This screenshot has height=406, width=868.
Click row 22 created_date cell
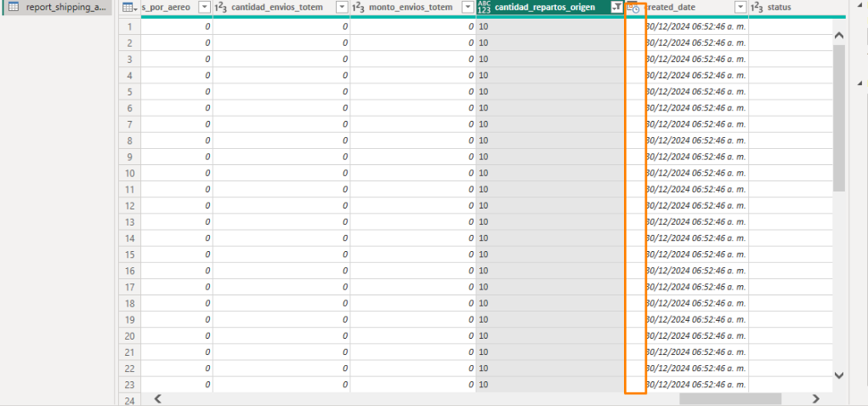pos(687,369)
